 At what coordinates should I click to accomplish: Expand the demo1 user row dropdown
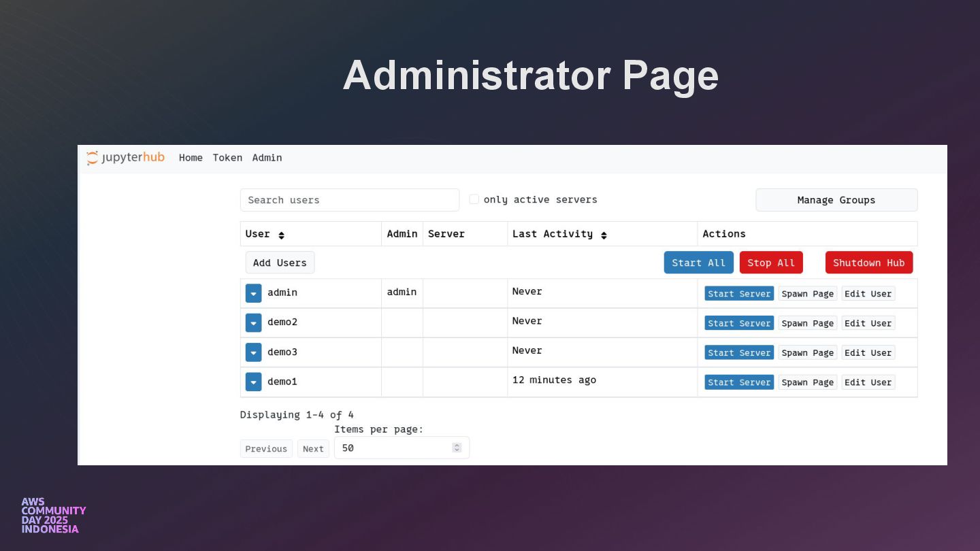[x=253, y=382]
